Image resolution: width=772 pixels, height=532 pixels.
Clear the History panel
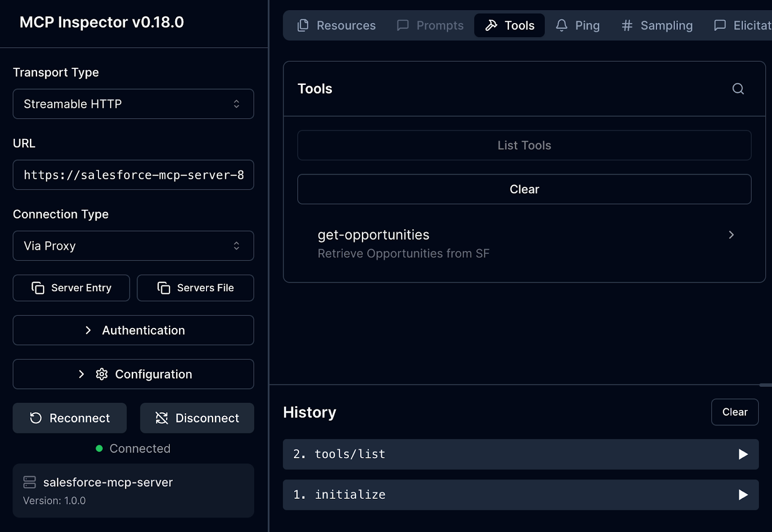point(734,412)
